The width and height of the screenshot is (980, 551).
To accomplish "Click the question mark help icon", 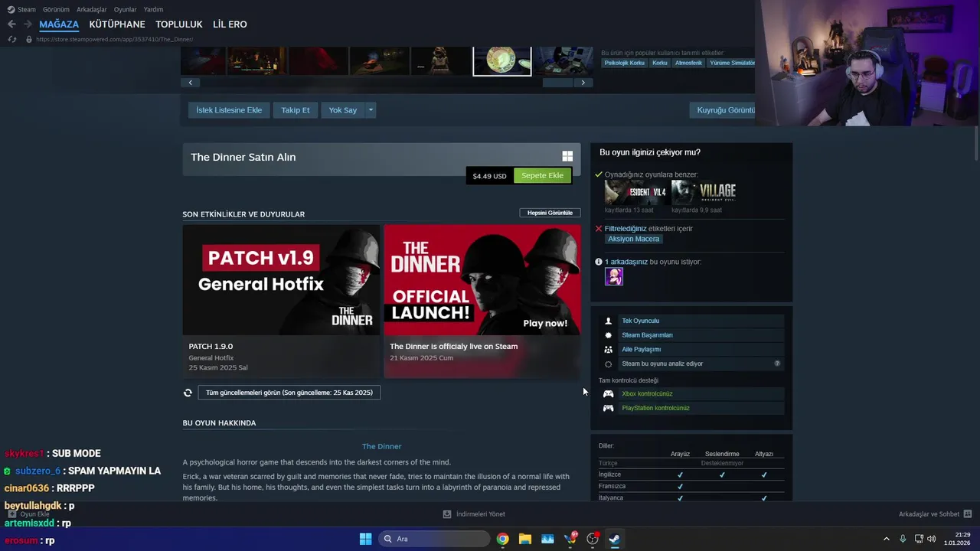I will coord(777,364).
